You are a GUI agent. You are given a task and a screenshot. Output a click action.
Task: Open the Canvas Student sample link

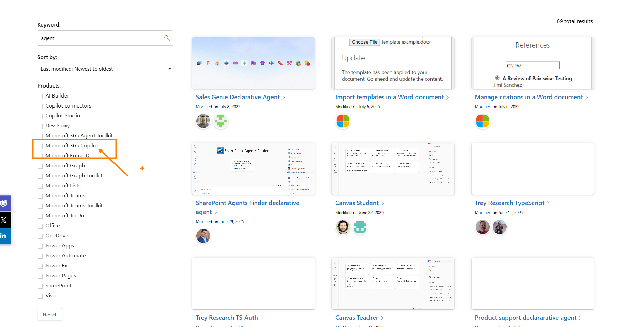(x=357, y=203)
